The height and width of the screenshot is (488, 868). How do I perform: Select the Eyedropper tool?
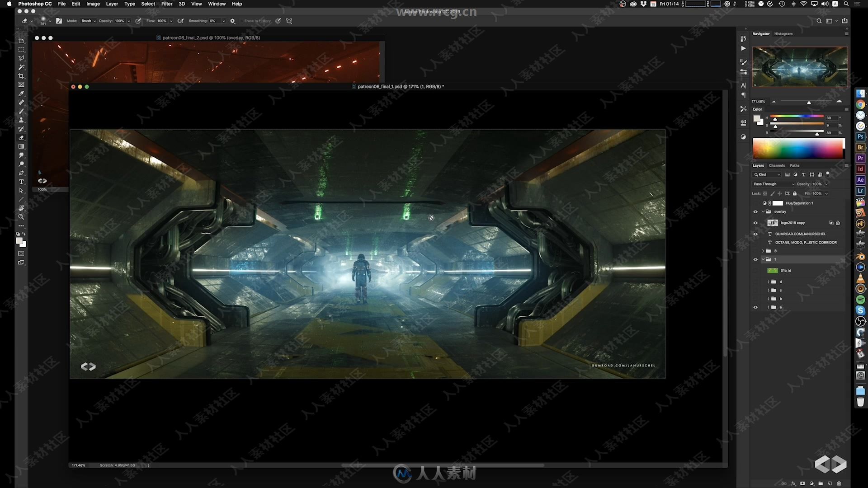click(21, 94)
